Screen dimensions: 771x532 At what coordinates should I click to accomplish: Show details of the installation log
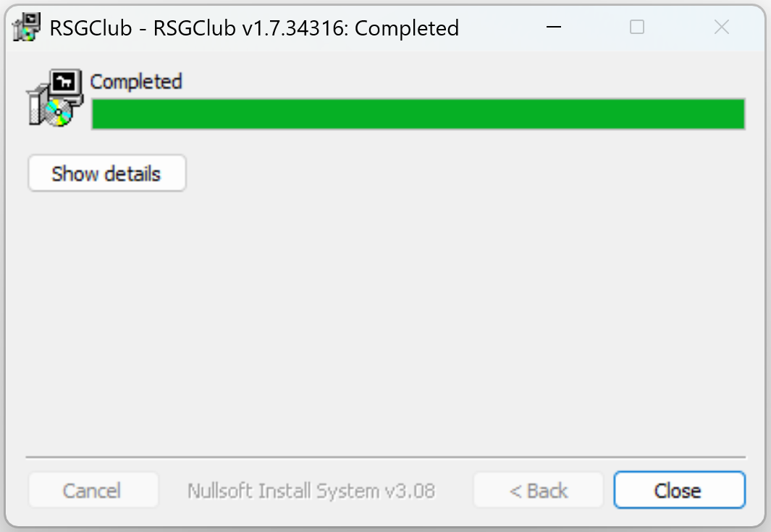[x=106, y=174]
